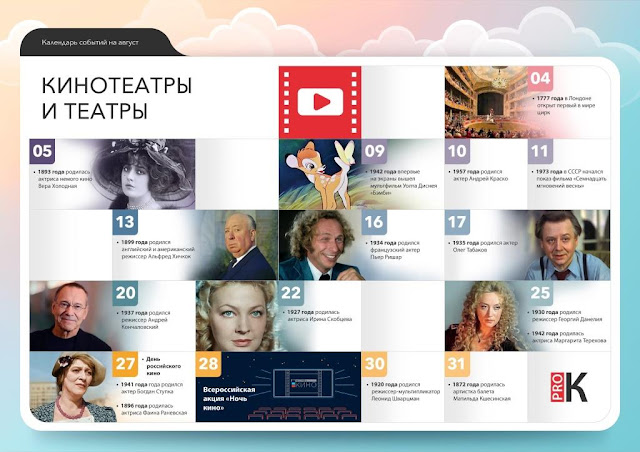Select the orange date badge 27
The height and width of the screenshot is (452, 640).
tap(125, 364)
